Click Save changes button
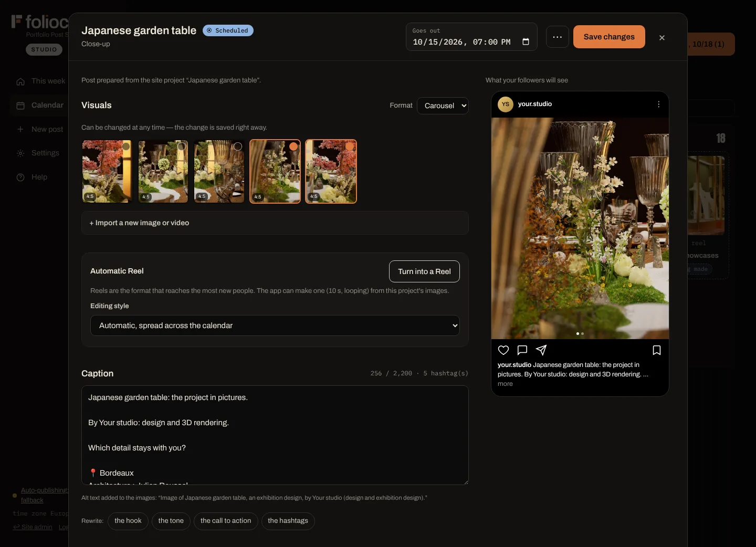This screenshot has width=756, height=547. tap(609, 37)
